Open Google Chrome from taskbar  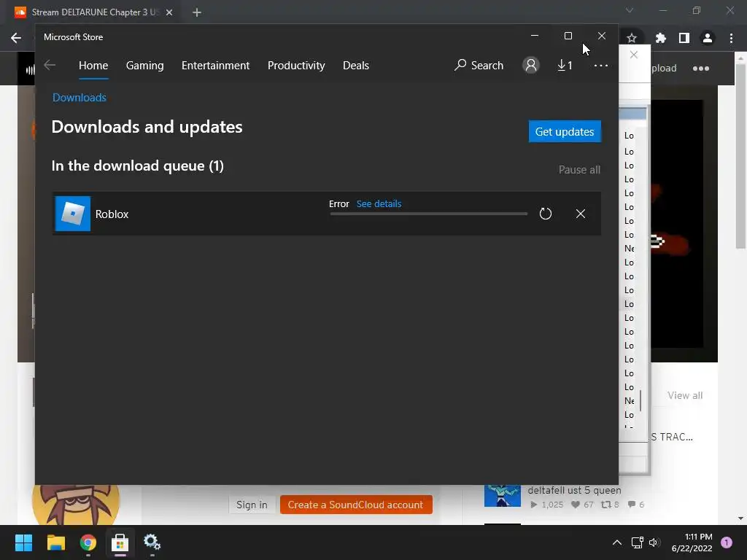88,542
